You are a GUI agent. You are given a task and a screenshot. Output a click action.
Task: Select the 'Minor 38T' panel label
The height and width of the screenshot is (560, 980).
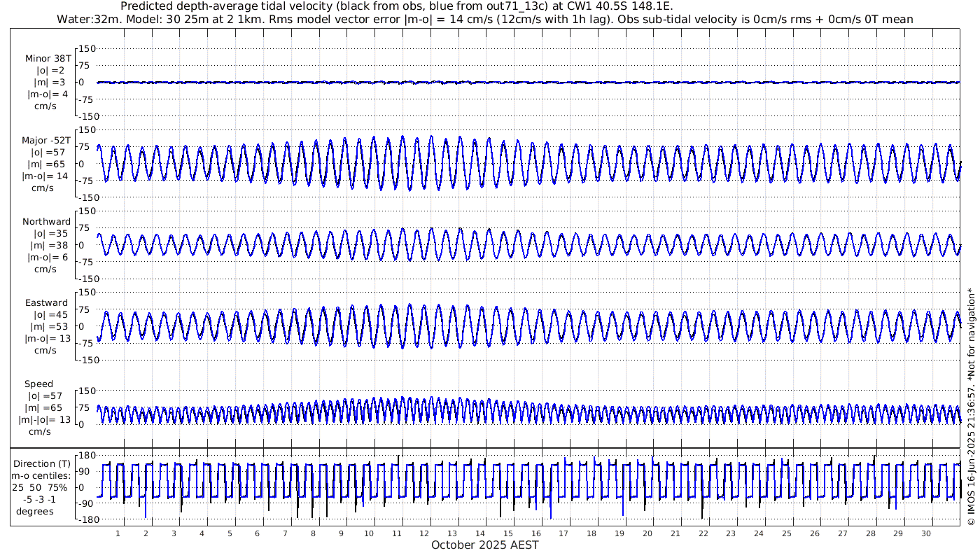(48, 59)
